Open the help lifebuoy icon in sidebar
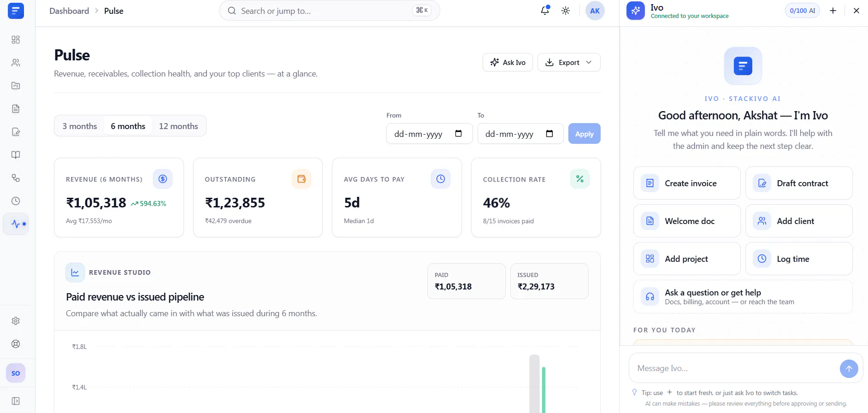Image resolution: width=868 pixels, height=413 pixels. 16,344
